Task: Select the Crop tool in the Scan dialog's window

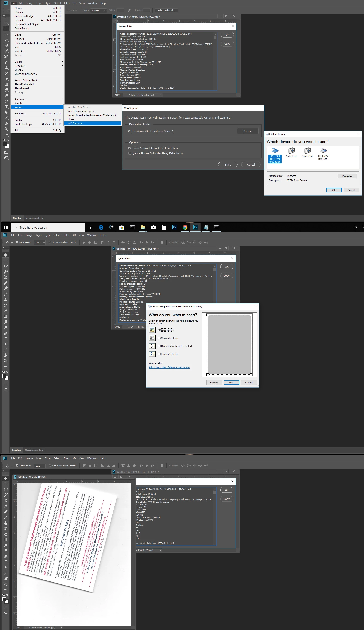Action: coord(6,277)
